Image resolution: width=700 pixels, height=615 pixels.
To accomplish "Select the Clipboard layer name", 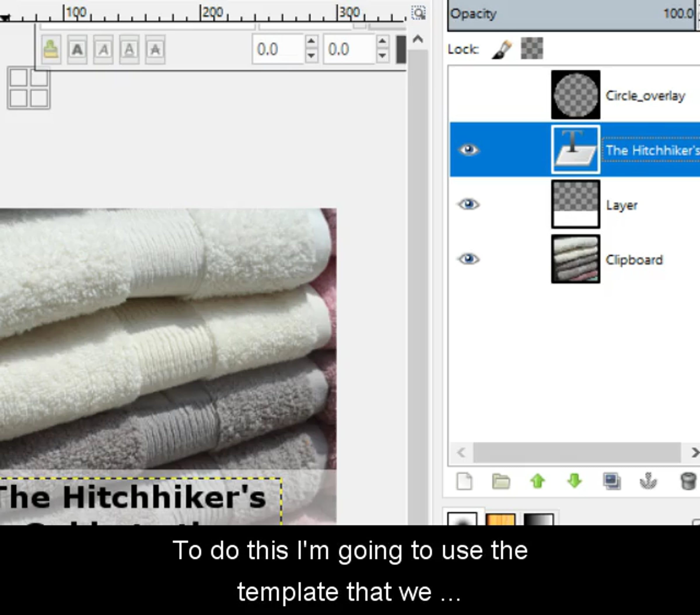I will point(634,261).
